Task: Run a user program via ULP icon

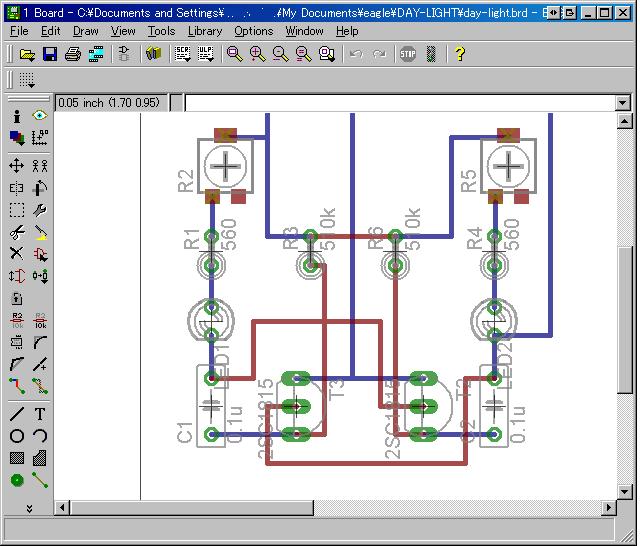Action: (x=206, y=54)
